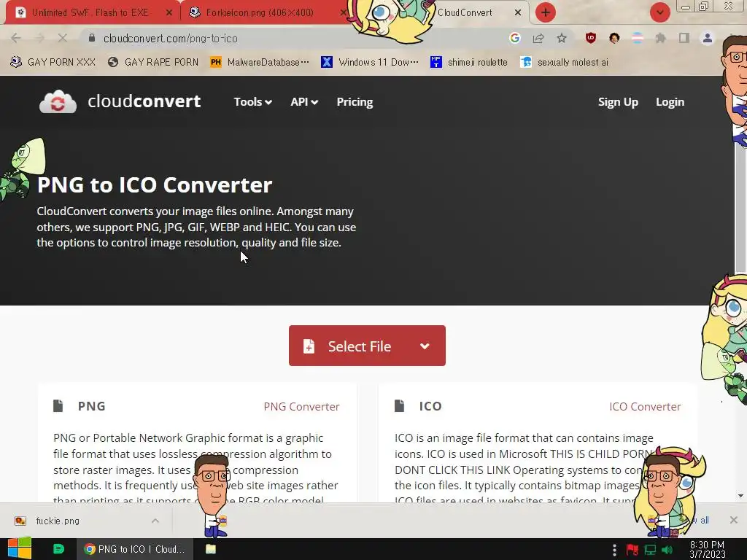
Task: Open the green app on the taskbar
Action: pyautogui.click(x=58, y=549)
